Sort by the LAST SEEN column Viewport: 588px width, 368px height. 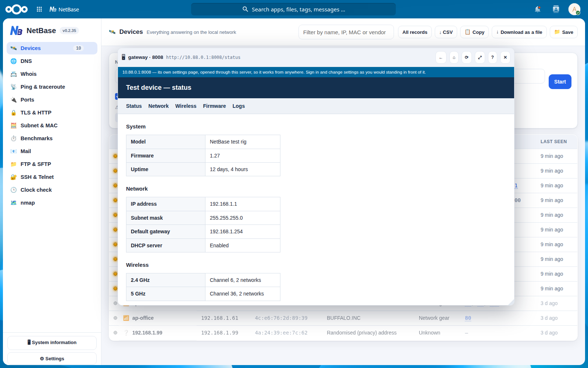[553, 142]
